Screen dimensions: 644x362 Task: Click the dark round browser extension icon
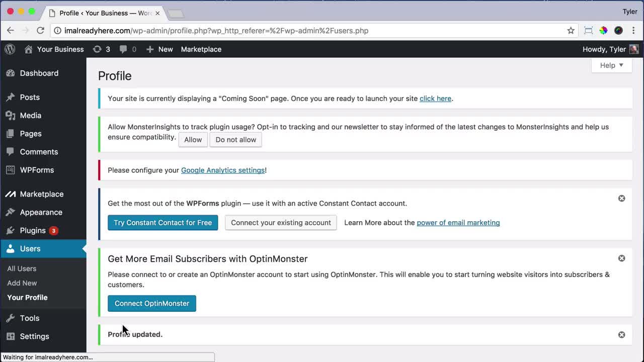(618, 31)
